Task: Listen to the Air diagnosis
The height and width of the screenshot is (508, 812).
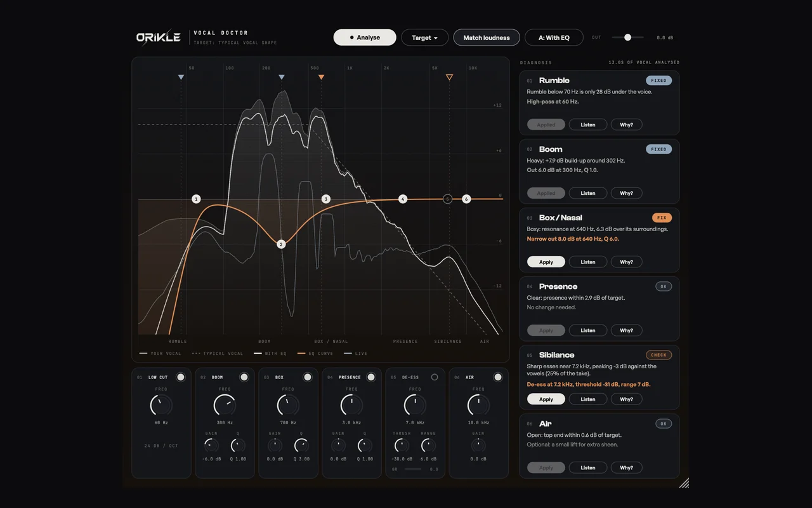Action: 588,468
